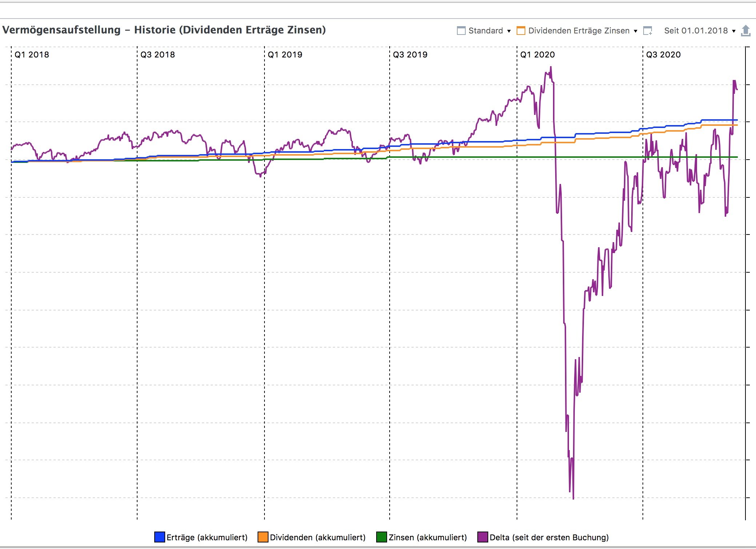Open the Standard view dropdown arrow
Image resolution: width=756 pixels, height=549 pixels.
pyautogui.click(x=509, y=31)
